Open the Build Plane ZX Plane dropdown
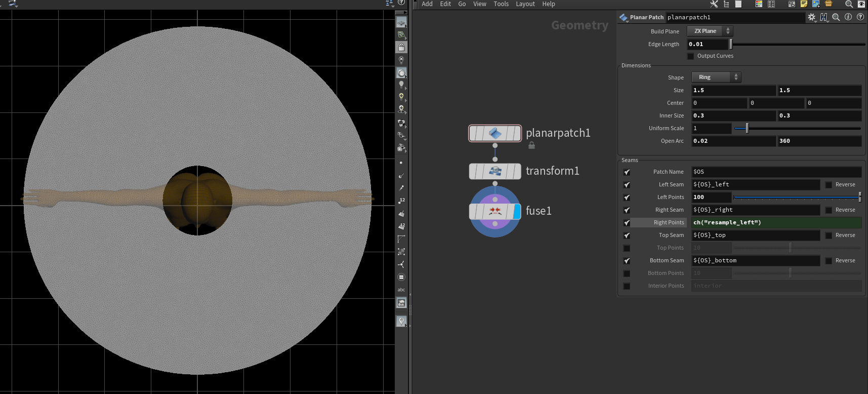 tap(710, 31)
